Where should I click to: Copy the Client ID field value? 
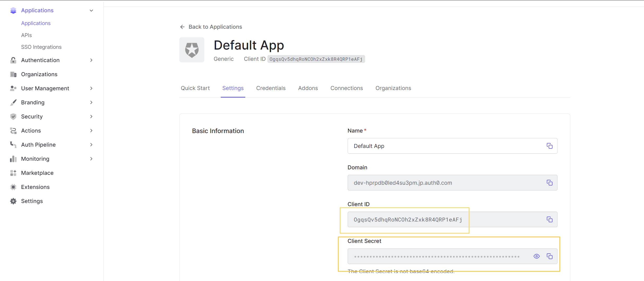549,219
